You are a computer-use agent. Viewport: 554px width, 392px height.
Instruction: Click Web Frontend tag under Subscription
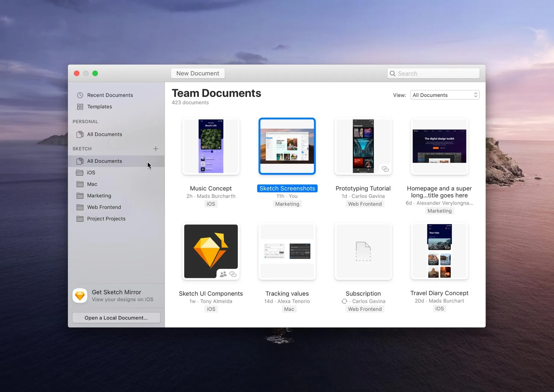(x=365, y=309)
